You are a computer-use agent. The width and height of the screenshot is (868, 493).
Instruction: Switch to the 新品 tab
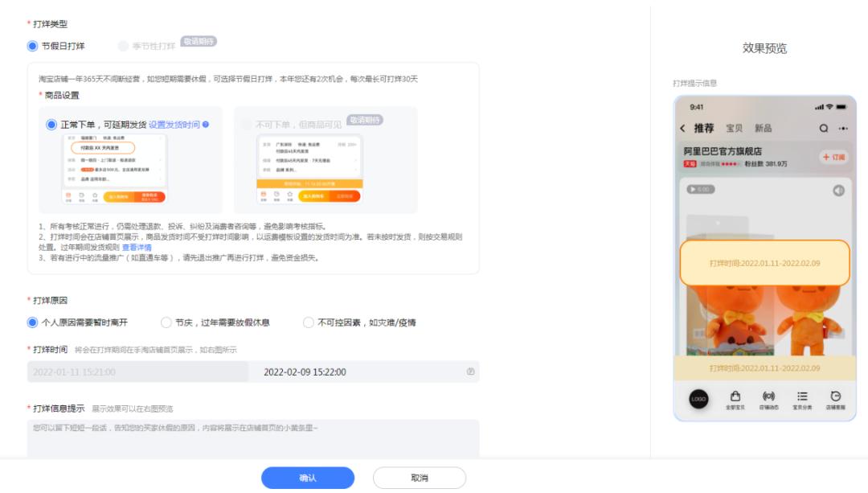pyautogui.click(x=764, y=129)
